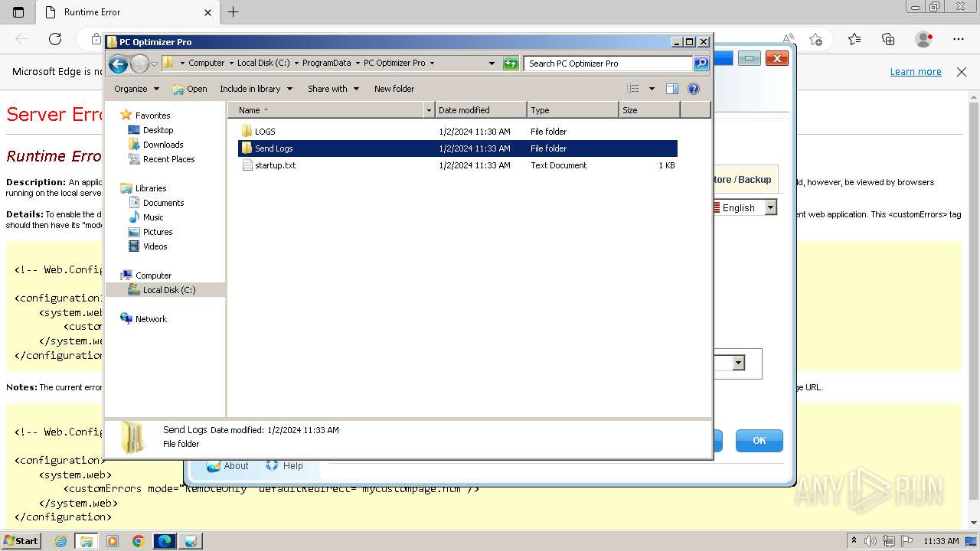Launch Internet Explorer from the taskbar

click(60, 541)
